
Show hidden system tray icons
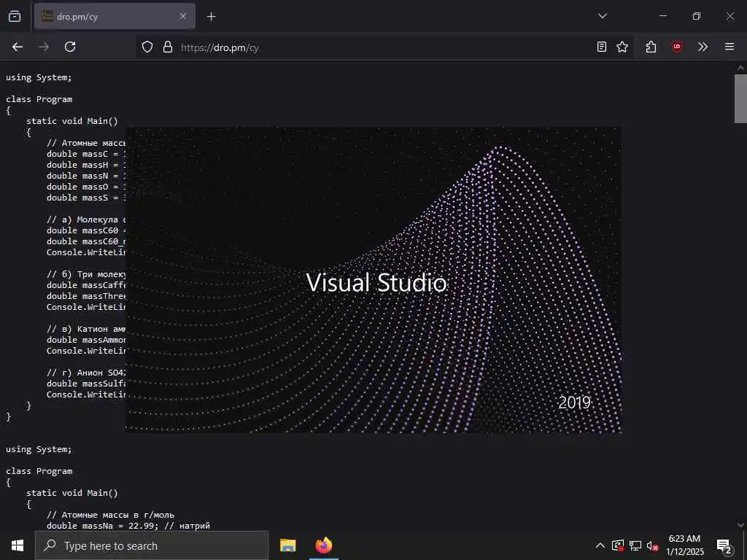click(600, 545)
